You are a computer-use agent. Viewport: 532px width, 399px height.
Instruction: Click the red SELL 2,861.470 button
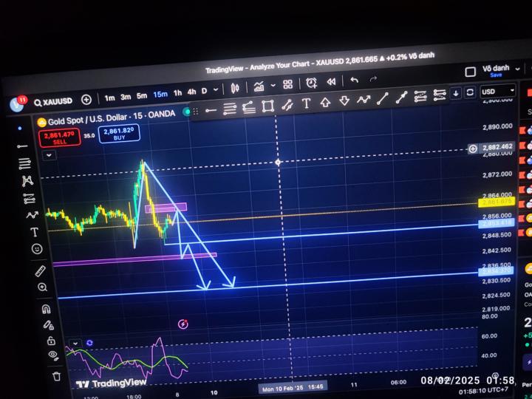pos(60,137)
